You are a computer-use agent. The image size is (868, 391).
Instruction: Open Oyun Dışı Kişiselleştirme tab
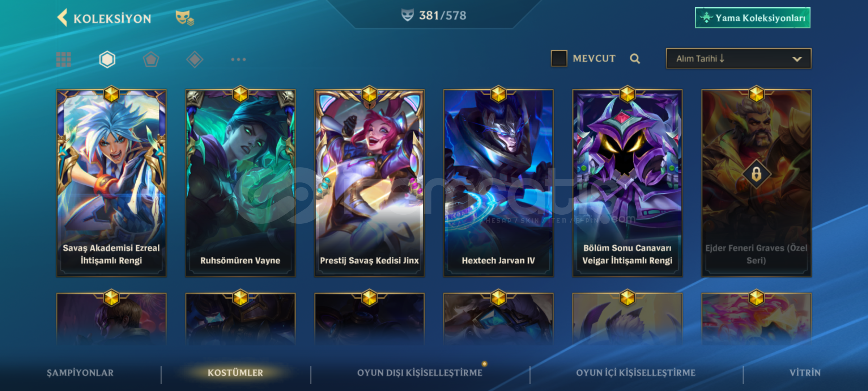420,373
